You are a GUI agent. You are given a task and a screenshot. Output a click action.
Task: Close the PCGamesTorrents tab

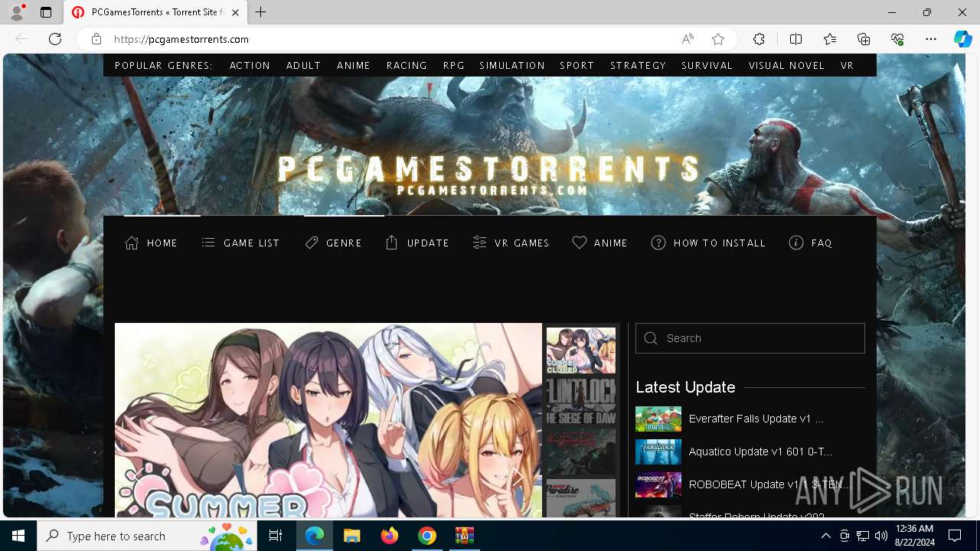pyautogui.click(x=236, y=12)
